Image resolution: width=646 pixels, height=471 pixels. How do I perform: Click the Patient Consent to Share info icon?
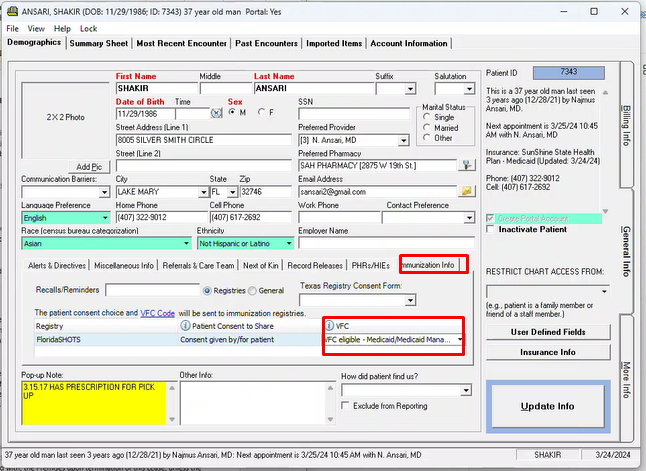pyautogui.click(x=185, y=326)
